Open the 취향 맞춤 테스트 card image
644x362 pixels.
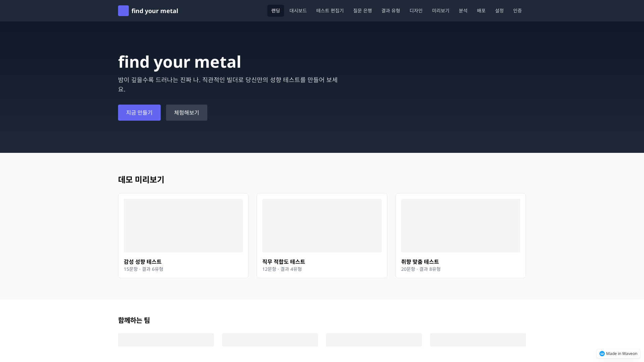coord(460,226)
